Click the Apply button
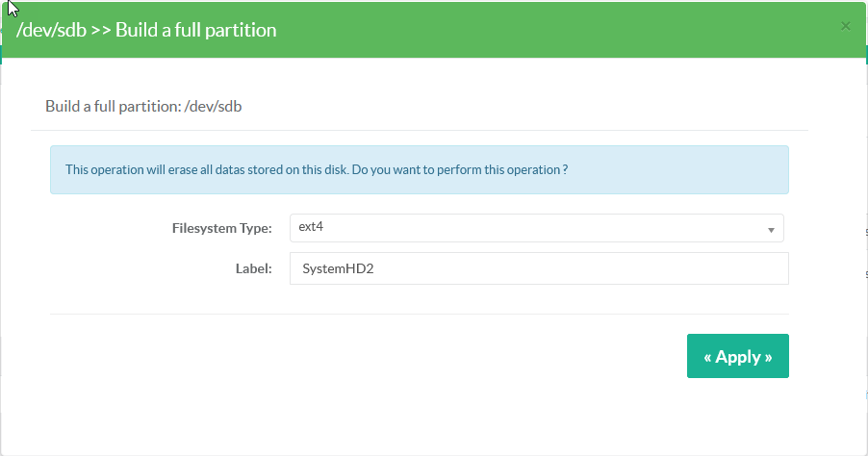This screenshot has width=868, height=456. coord(737,356)
